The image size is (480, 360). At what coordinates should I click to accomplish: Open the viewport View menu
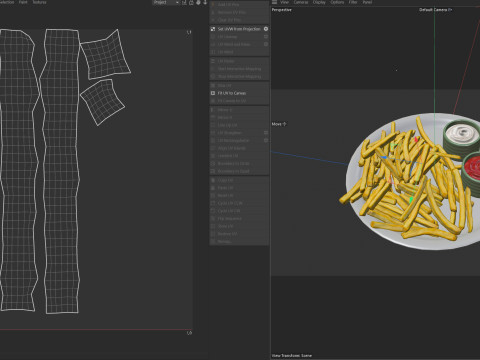(284, 2)
